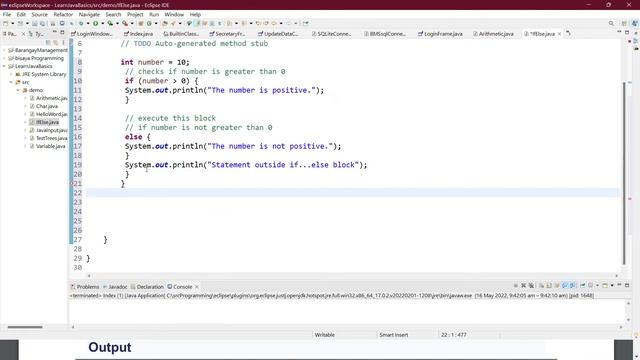Open the Search magnifier icon at top right
640x360 pixels.
611,23
